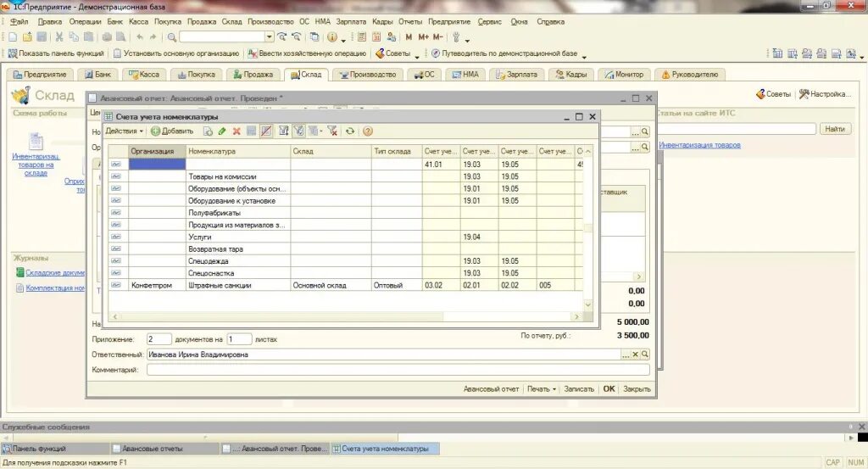This screenshot has width=868, height=469.
Task: Click the Найти button
Action: pos(835,129)
